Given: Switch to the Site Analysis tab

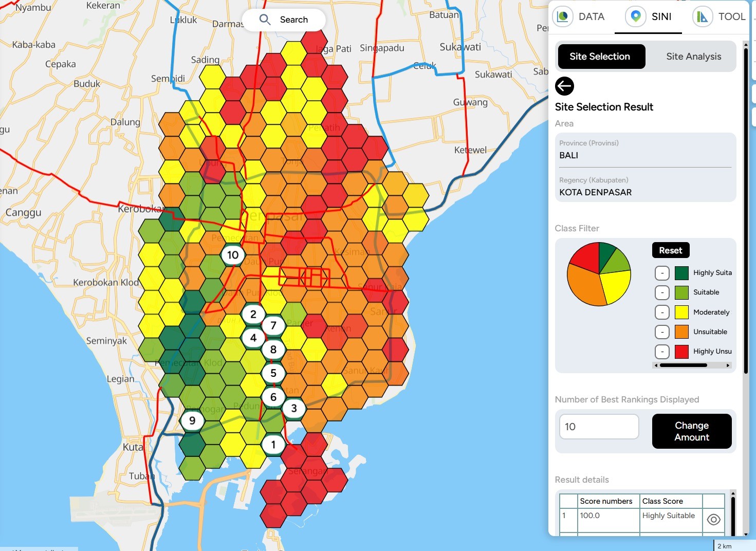Looking at the screenshot, I should tap(693, 57).
